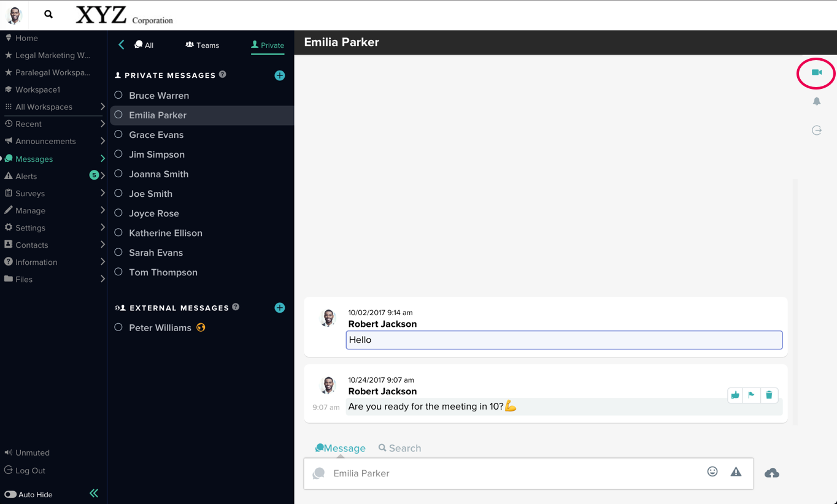
Task: Add a new private message with plus icon
Action: tap(279, 75)
